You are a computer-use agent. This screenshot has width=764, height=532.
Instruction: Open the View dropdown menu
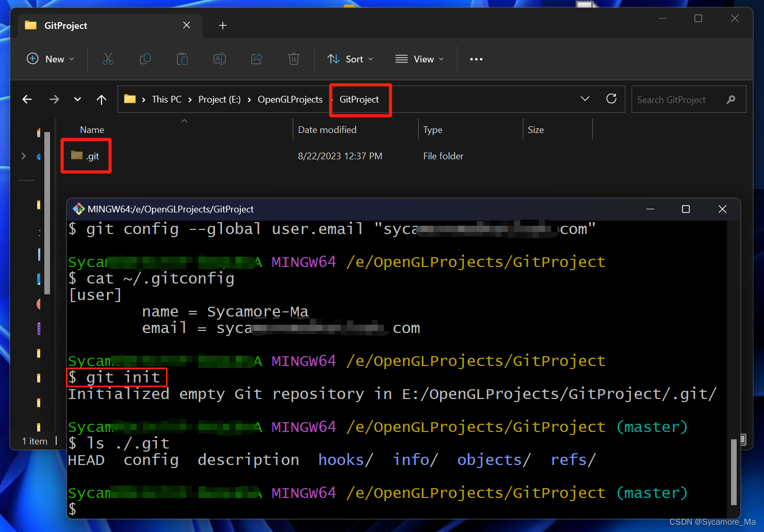click(420, 59)
